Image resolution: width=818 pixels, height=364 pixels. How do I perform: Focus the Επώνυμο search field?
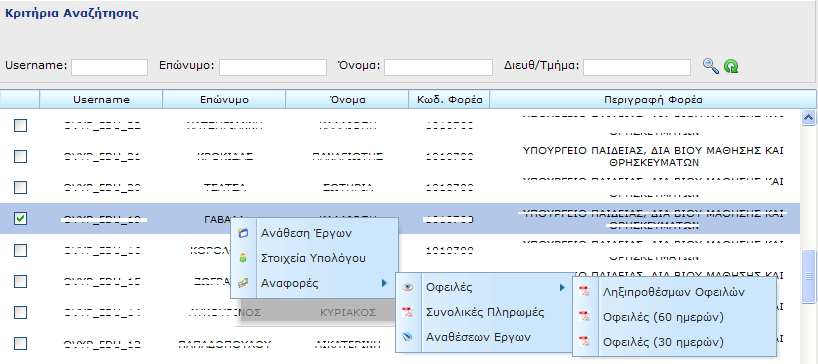coord(273,67)
